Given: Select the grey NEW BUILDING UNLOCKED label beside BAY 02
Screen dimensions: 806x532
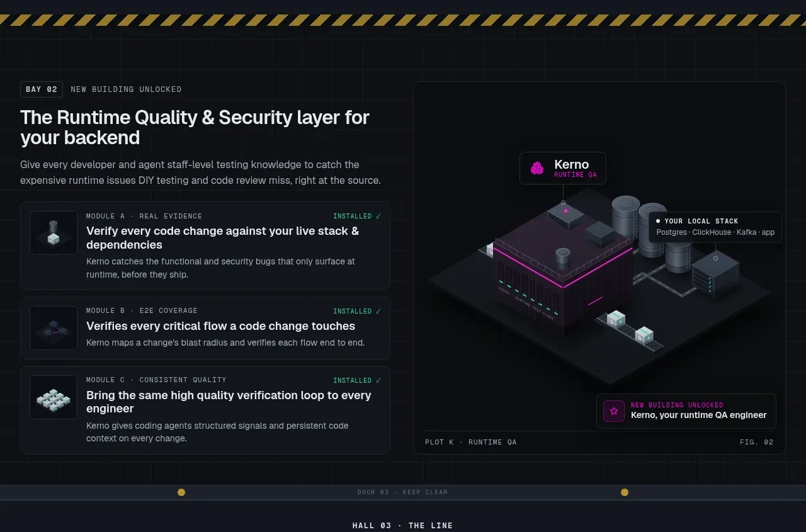Looking at the screenshot, I should pyautogui.click(x=126, y=89).
